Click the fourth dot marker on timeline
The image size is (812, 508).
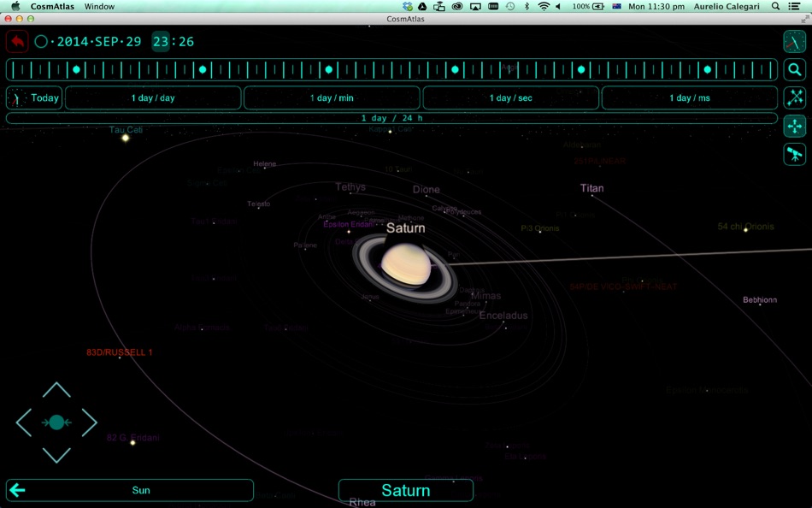tap(456, 69)
